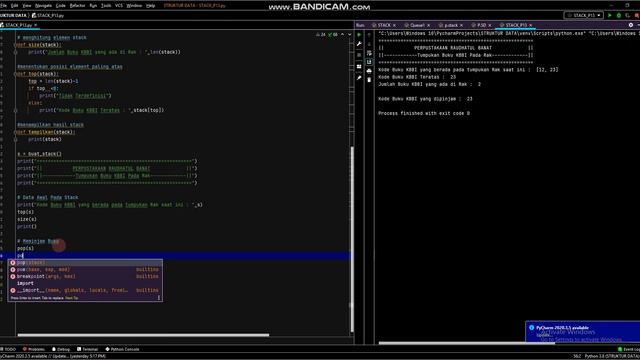Click the warnings count indicator in editor

pos(321,35)
